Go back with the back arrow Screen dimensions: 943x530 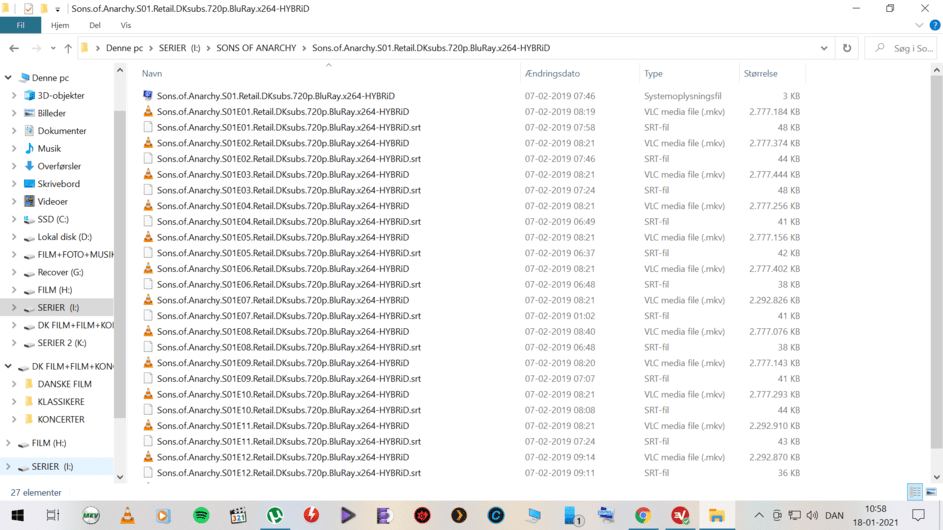[x=14, y=48]
